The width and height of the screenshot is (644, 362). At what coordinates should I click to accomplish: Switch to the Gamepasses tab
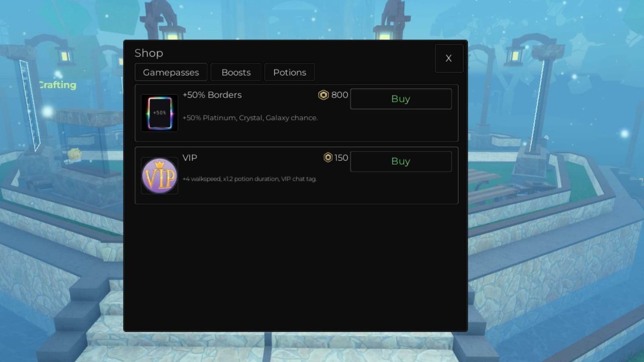coord(171,72)
